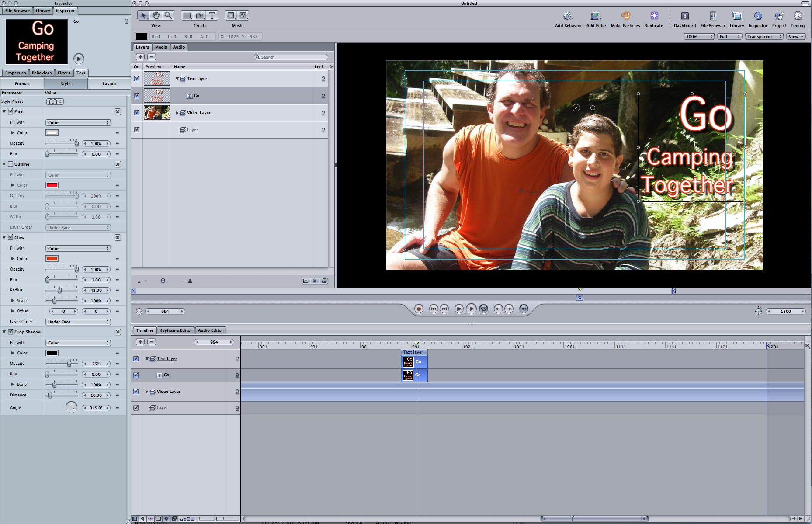Open the Face Fill with dropdown
Screen dimensions: 812x524
click(78, 123)
